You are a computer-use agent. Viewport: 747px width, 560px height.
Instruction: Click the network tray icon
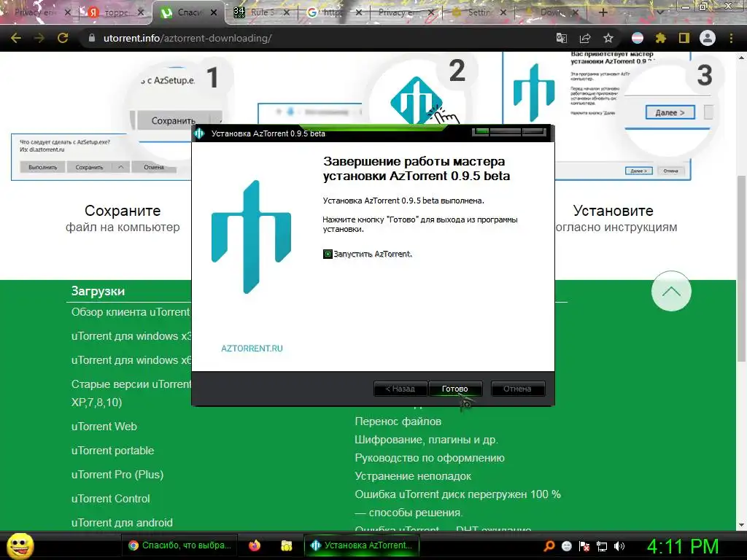pos(602,546)
